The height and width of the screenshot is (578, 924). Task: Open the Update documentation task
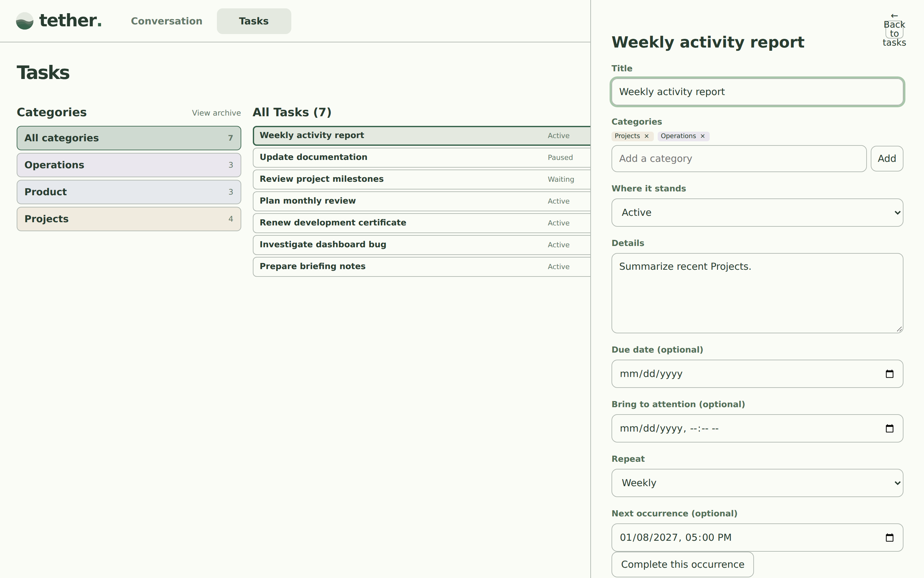[x=422, y=157]
